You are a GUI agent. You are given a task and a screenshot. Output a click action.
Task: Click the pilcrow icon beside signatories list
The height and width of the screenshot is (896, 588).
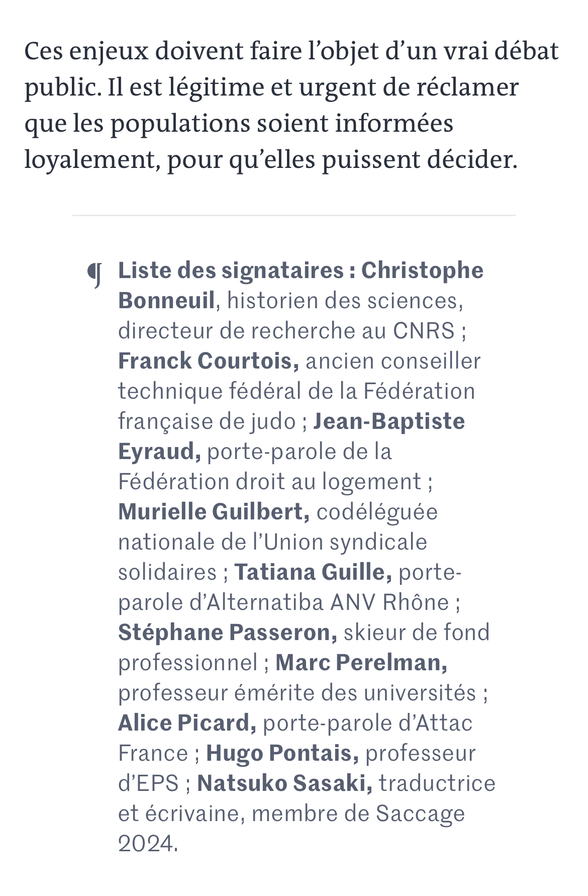point(94,275)
